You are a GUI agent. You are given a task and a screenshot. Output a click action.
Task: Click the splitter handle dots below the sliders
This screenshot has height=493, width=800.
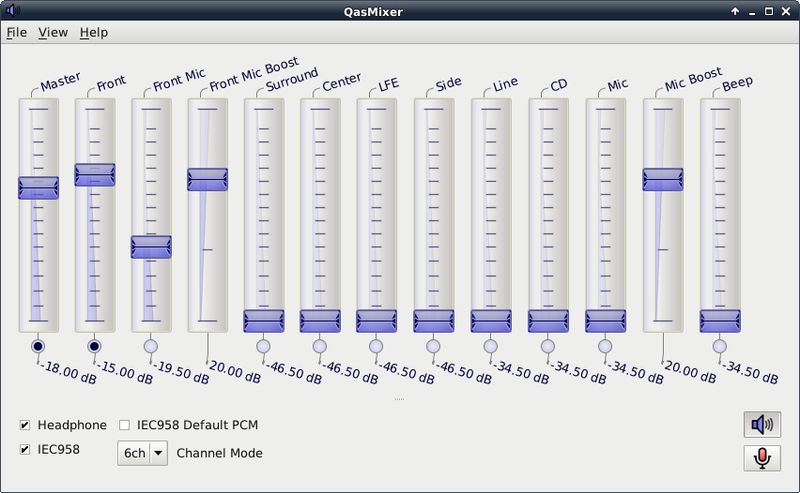[x=399, y=399]
